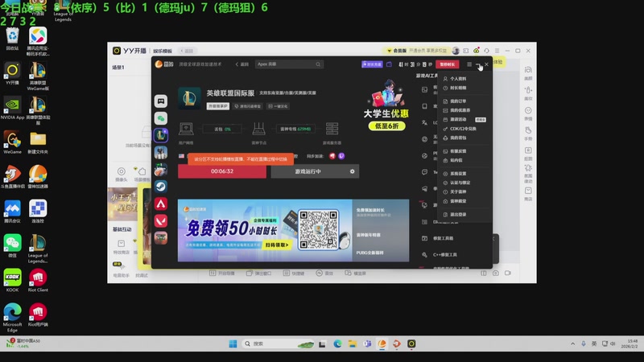Open 氛围律动 tool in YY right panel
644x362 pixels.
528,174
